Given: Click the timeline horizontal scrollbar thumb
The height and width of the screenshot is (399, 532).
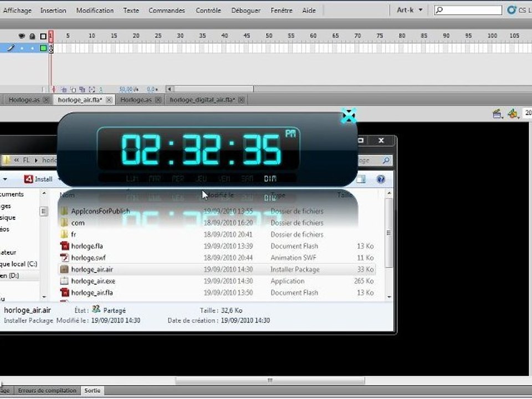Looking at the screenshot, I should (214, 89).
